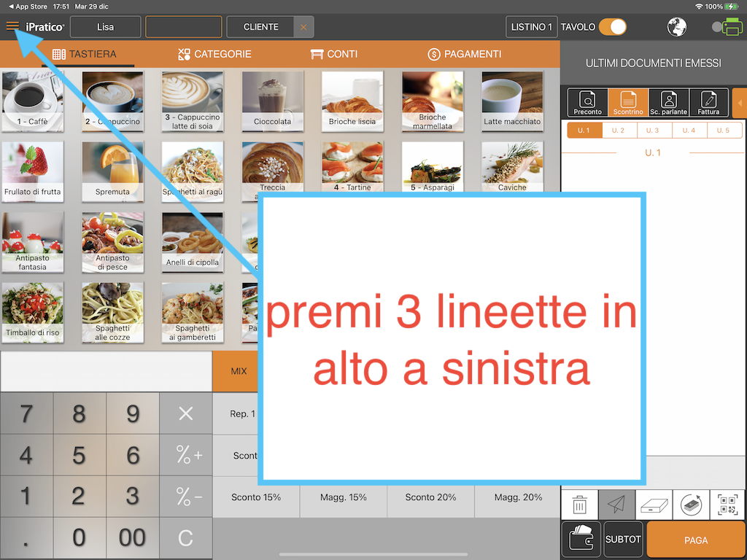
Task: Open the CONTI tab
Action: pyautogui.click(x=334, y=54)
